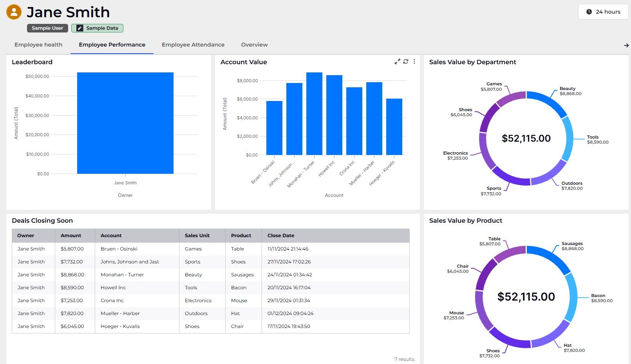Click the Mouse $7,253.00 label in product chart
This screenshot has width=631, height=364.
click(x=454, y=315)
